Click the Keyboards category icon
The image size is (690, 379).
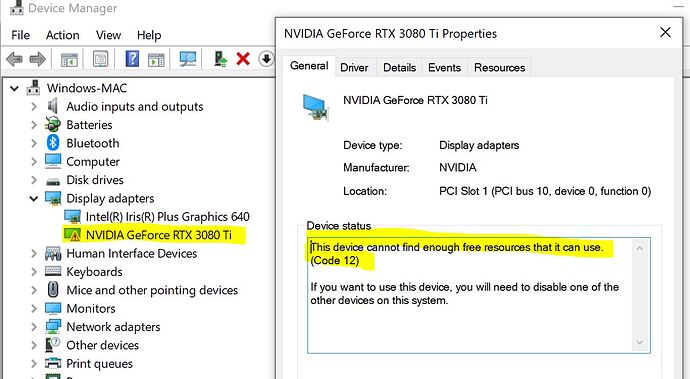(x=53, y=272)
